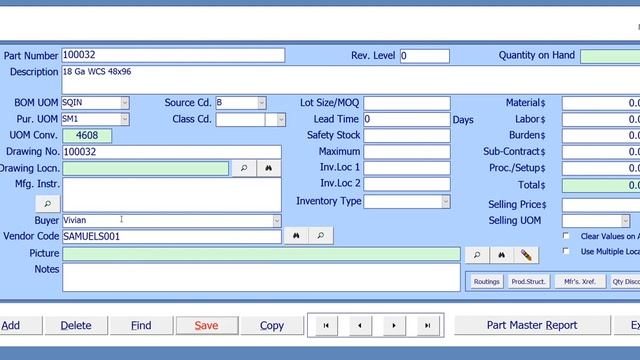Open the Mfr's. Xref. screen

[580, 282]
